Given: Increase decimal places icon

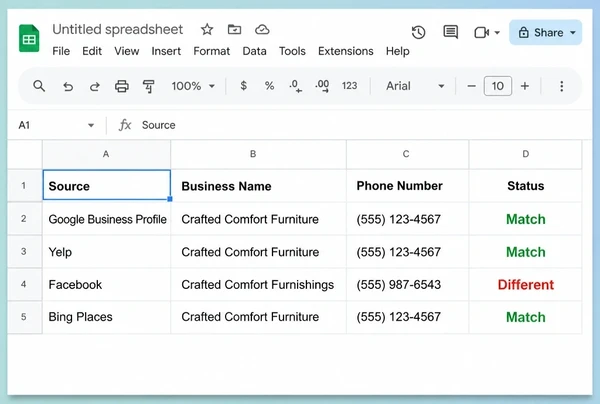Looking at the screenshot, I should [322, 86].
